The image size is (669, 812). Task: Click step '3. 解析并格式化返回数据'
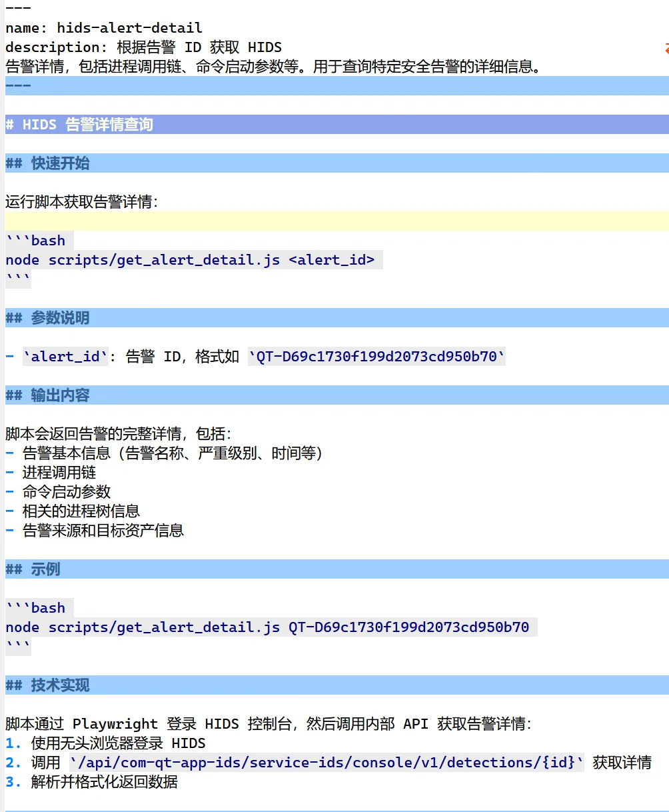pos(91,782)
